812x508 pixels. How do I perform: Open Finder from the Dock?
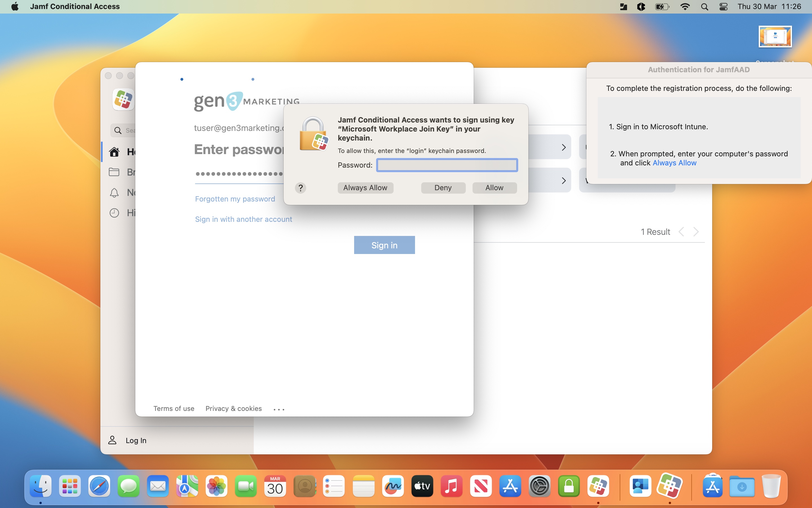pyautogui.click(x=41, y=486)
